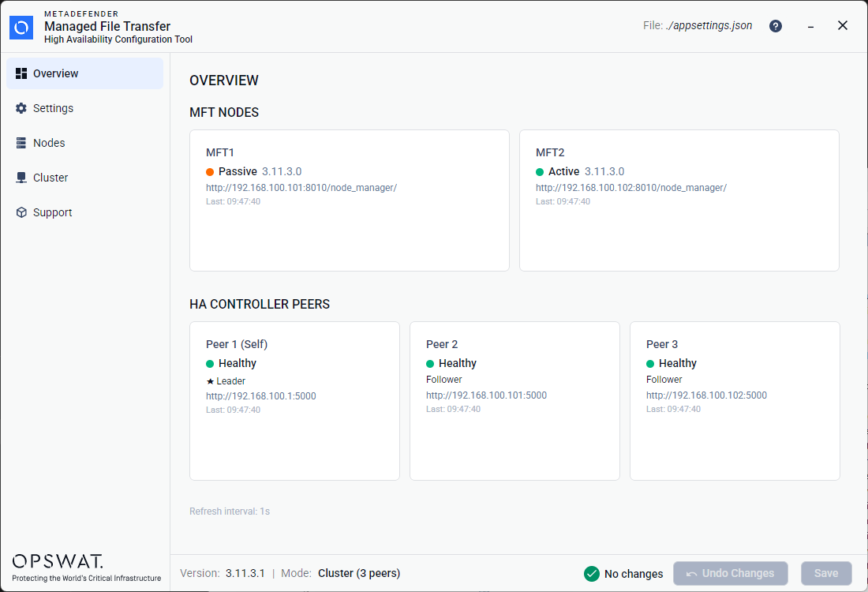Click Peer 2 Healthy status label
Viewport: 868px width, 592px height.
click(x=457, y=363)
